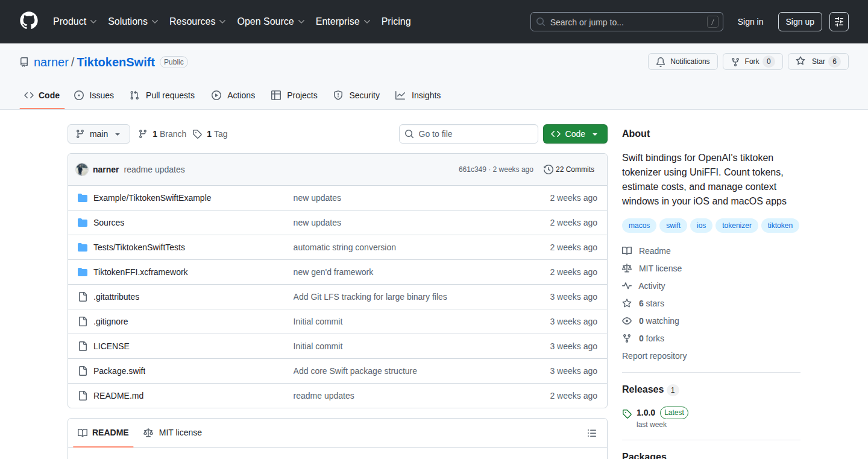Click narner's avatar in the commit row
Image resolution: width=868 pixels, height=459 pixels.
coord(82,169)
